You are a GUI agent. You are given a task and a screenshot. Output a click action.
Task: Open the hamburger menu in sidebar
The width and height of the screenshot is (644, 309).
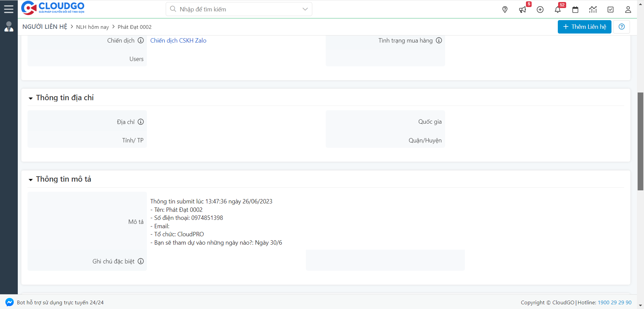[x=9, y=9]
